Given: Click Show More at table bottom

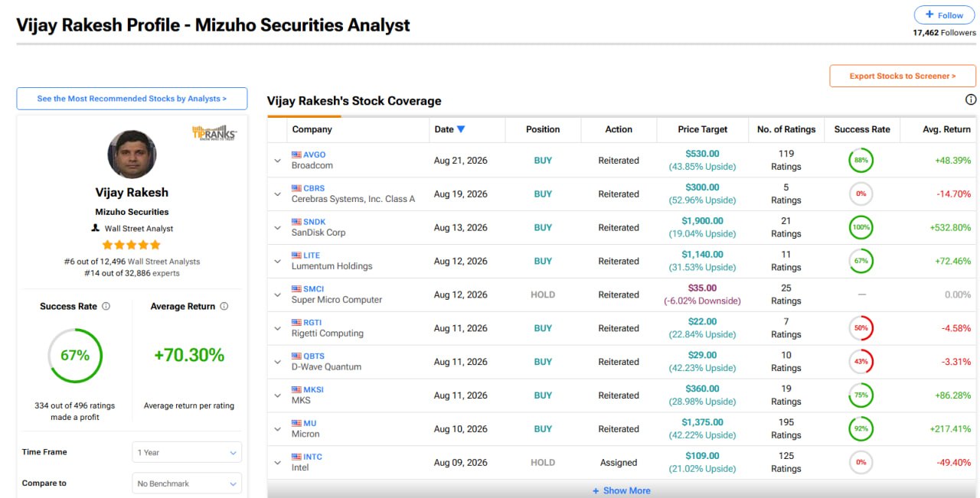Looking at the screenshot, I should click(622, 490).
